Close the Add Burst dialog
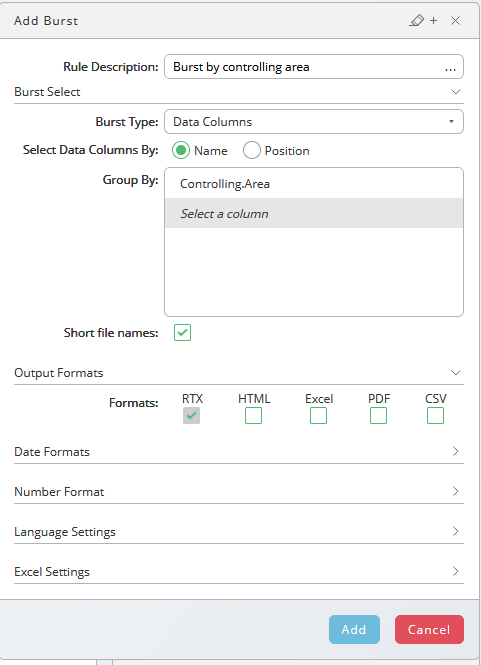This screenshot has height=665, width=481. tap(455, 20)
